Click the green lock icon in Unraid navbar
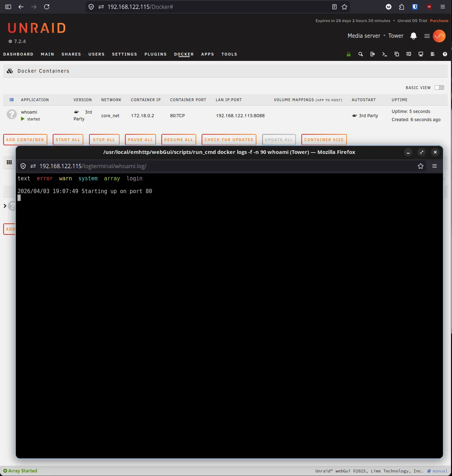This screenshot has width=452, height=476. [x=348, y=54]
